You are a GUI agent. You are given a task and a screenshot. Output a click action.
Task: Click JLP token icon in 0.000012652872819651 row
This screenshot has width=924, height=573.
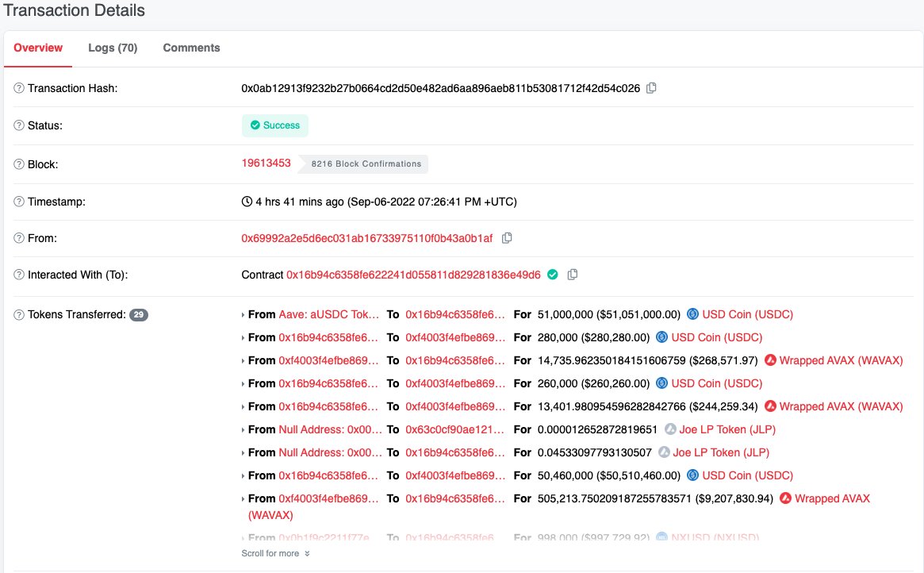point(670,429)
